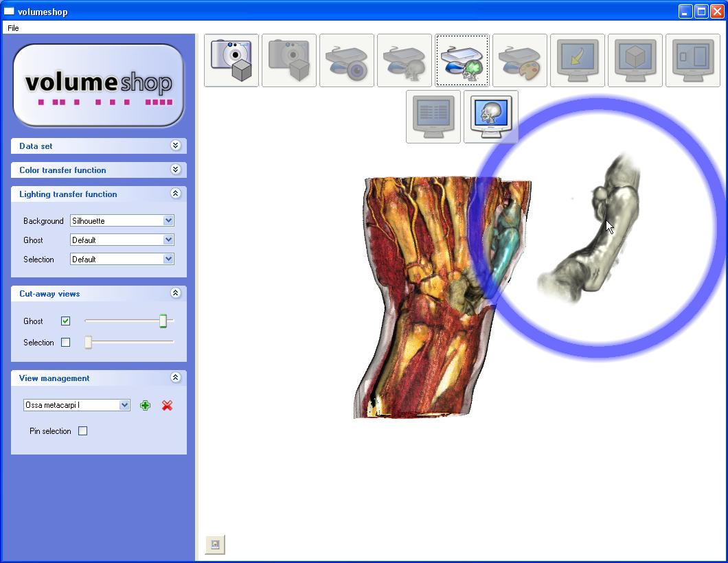The height and width of the screenshot is (563, 728).
Task: Collapse the View management panel
Action: pos(176,378)
